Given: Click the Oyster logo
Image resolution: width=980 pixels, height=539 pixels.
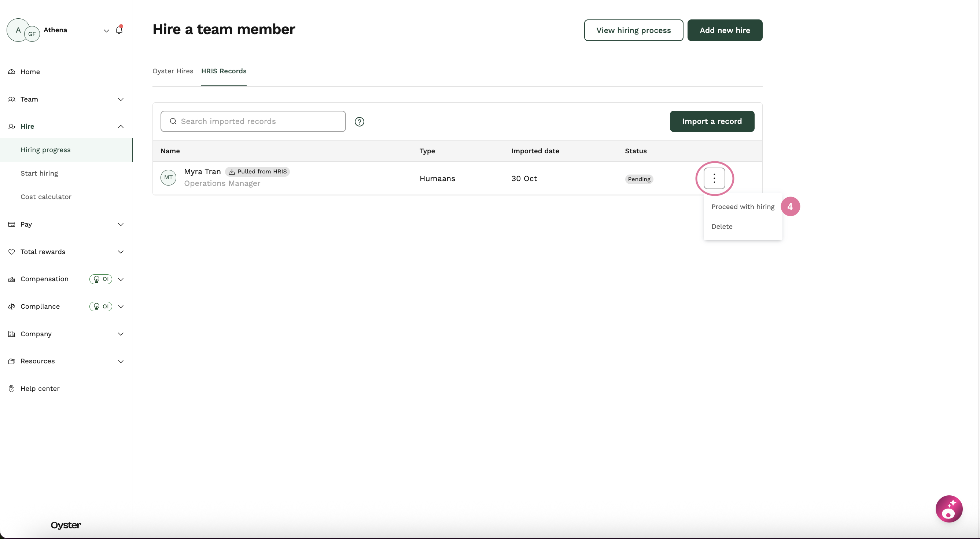Looking at the screenshot, I should click(66, 525).
